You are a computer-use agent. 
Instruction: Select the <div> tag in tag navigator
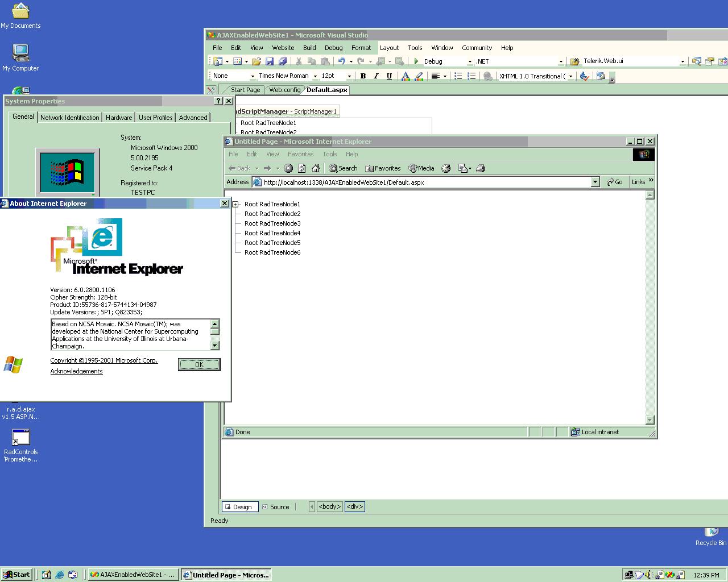click(354, 506)
